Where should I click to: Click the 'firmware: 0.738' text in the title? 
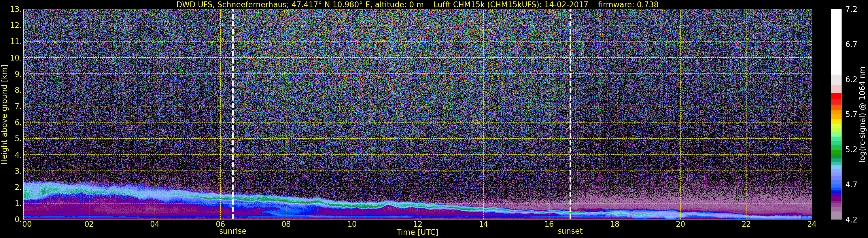click(x=628, y=4)
